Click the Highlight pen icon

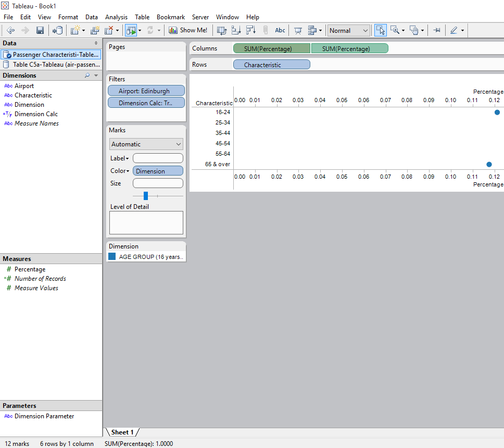point(454,30)
